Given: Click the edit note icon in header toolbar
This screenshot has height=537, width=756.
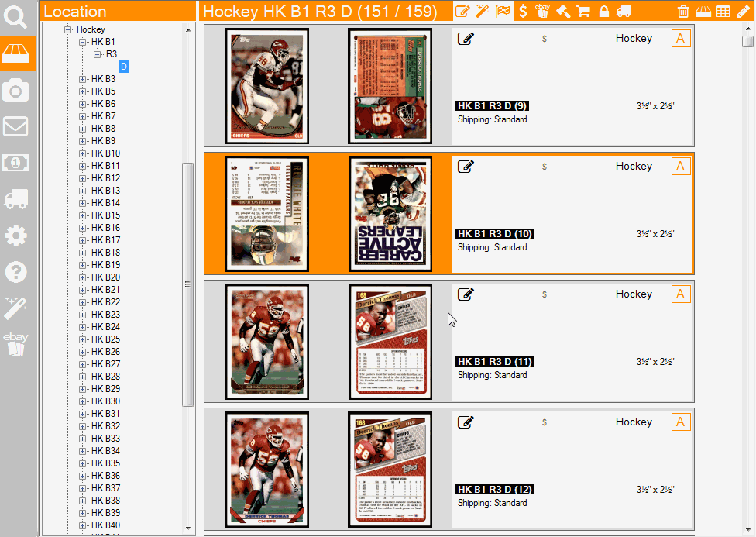Looking at the screenshot, I should [x=462, y=11].
